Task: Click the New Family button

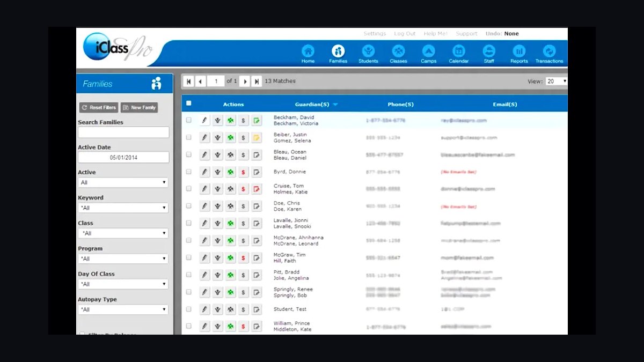Action: (139, 107)
